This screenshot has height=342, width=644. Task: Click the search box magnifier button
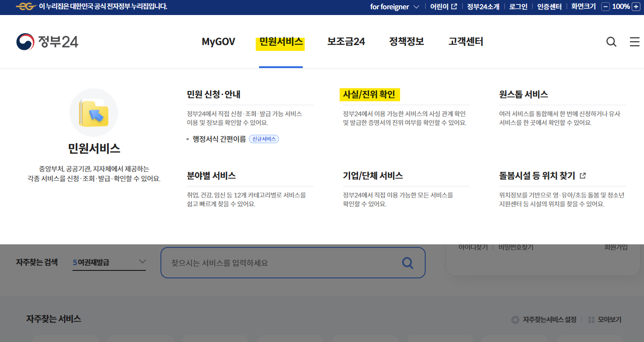[408, 263]
